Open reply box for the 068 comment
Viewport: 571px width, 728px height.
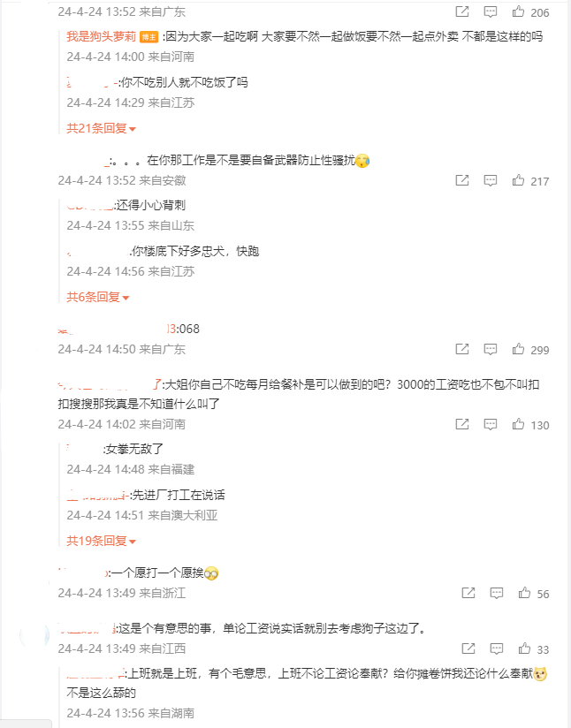[x=491, y=350]
